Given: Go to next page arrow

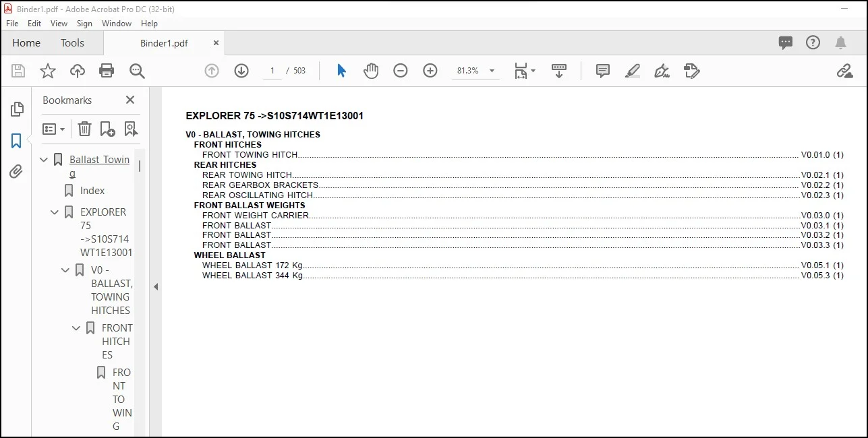Looking at the screenshot, I should click(x=241, y=71).
